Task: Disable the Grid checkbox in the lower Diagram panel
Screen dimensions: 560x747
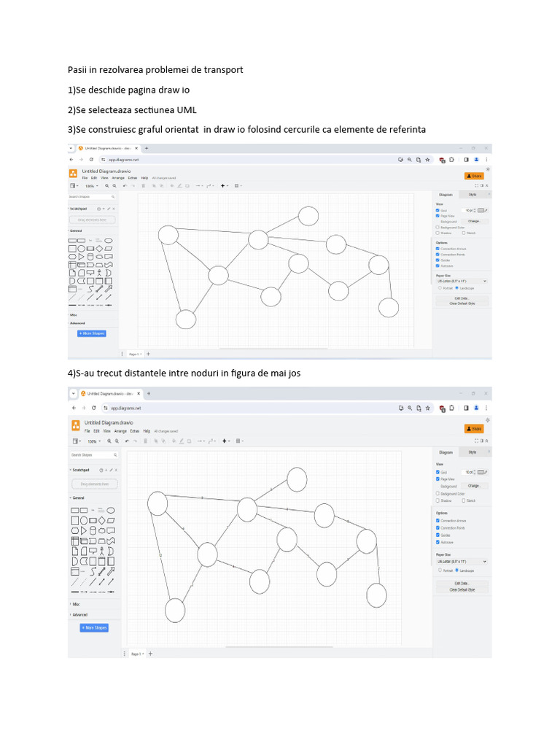Action: pos(437,472)
